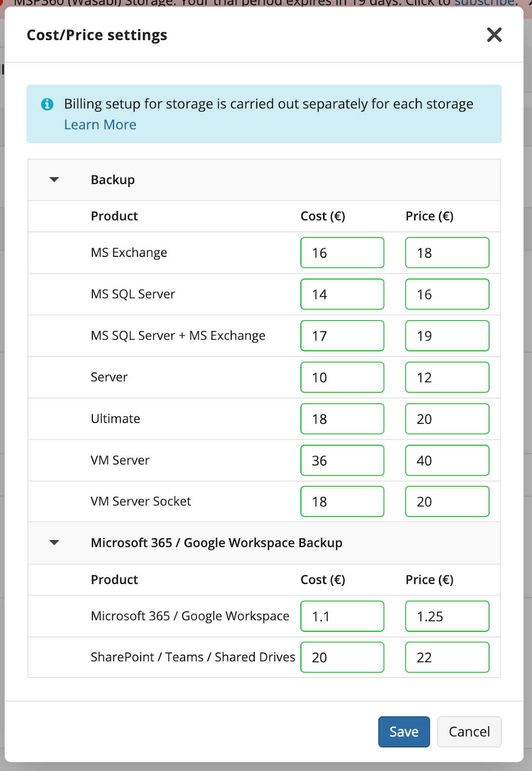
Task: Save the cost and price settings
Action: [x=404, y=731]
